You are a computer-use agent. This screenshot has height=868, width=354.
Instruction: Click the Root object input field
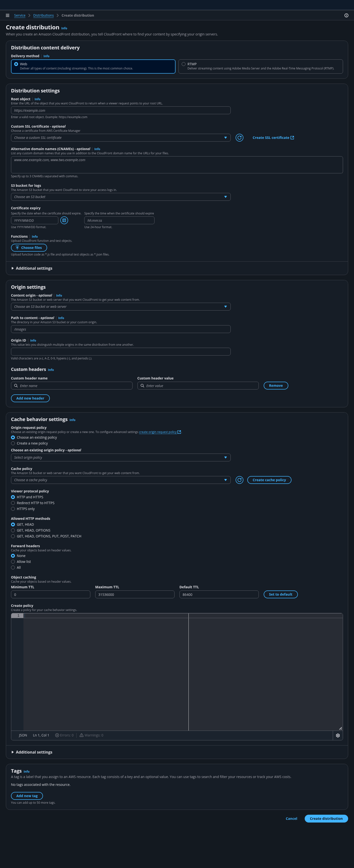(x=120, y=111)
